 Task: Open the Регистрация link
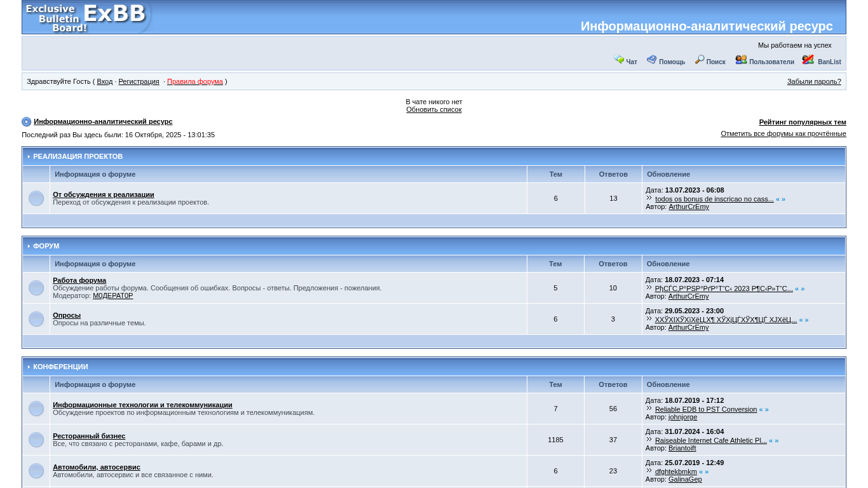pos(139,81)
